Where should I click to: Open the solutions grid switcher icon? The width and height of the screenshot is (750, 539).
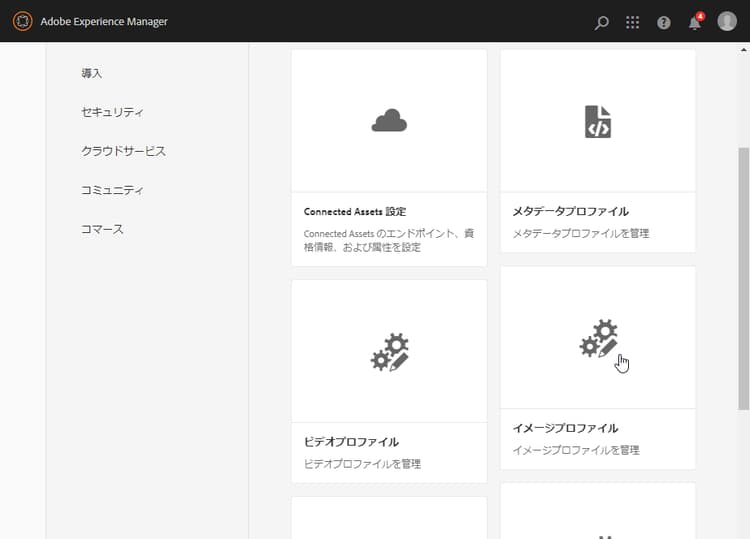pyautogui.click(x=632, y=22)
